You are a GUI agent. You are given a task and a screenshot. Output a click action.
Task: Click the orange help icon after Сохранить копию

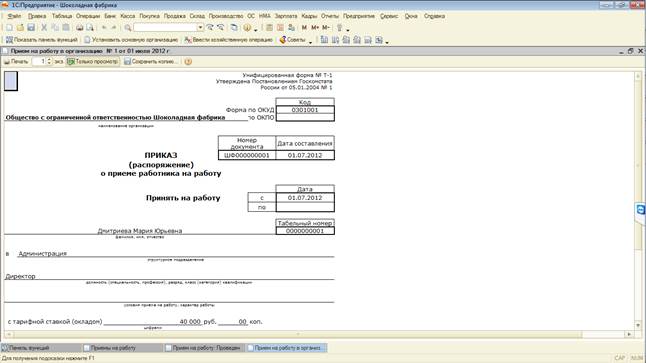[x=188, y=62]
